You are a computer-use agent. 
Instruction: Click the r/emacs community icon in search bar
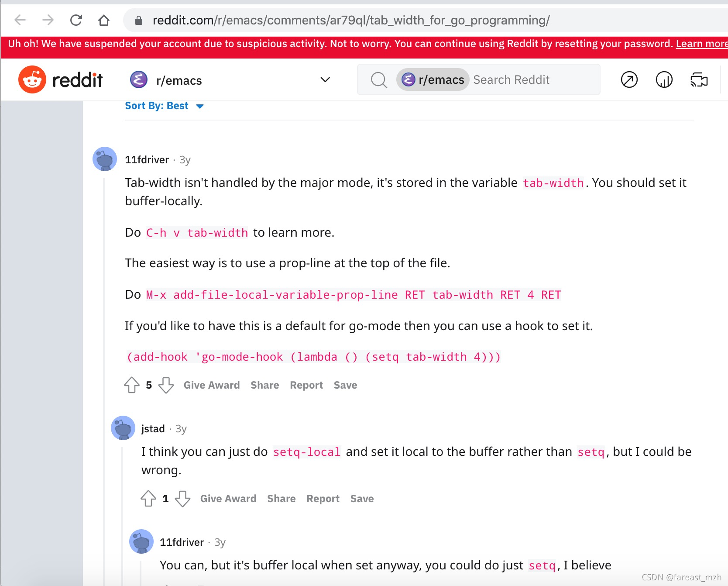point(408,79)
